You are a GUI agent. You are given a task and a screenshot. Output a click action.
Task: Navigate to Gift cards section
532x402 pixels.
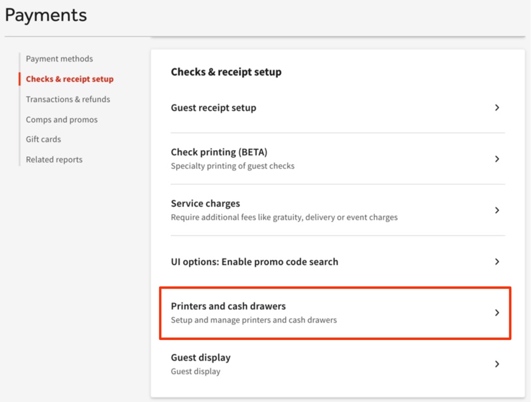tap(44, 139)
